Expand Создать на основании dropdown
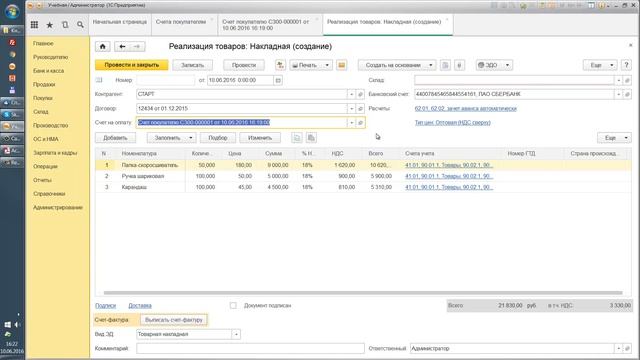The height and width of the screenshot is (360, 640). click(x=431, y=65)
